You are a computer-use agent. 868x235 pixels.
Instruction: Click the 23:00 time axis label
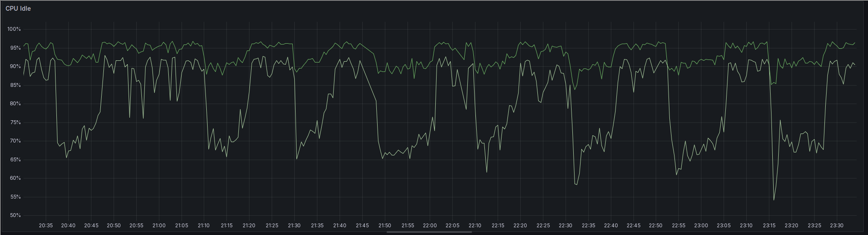point(701,226)
